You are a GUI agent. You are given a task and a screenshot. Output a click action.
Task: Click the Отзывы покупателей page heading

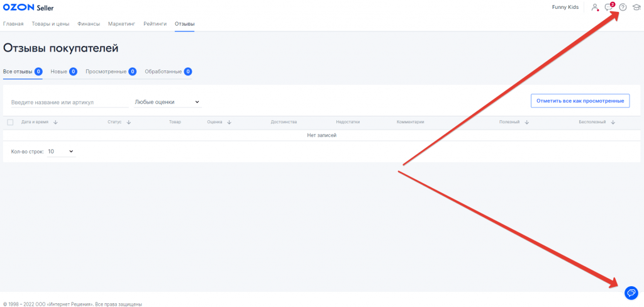pos(60,48)
